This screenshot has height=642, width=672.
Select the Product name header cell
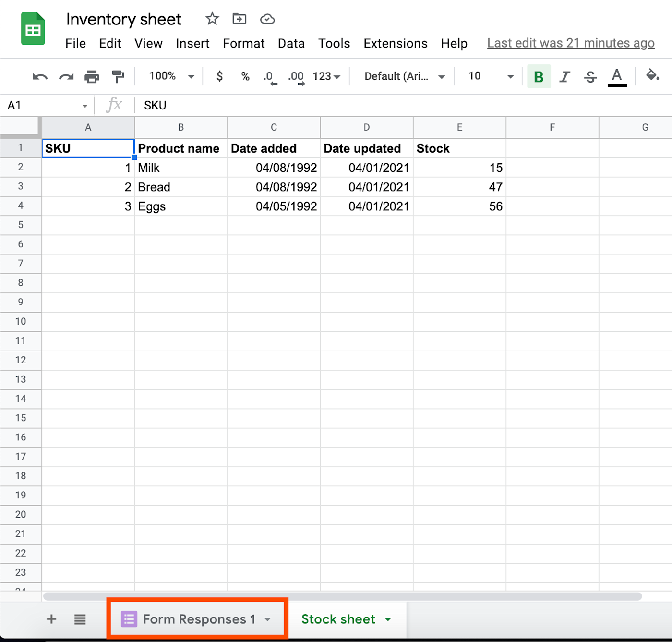pyautogui.click(x=181, y=148)
